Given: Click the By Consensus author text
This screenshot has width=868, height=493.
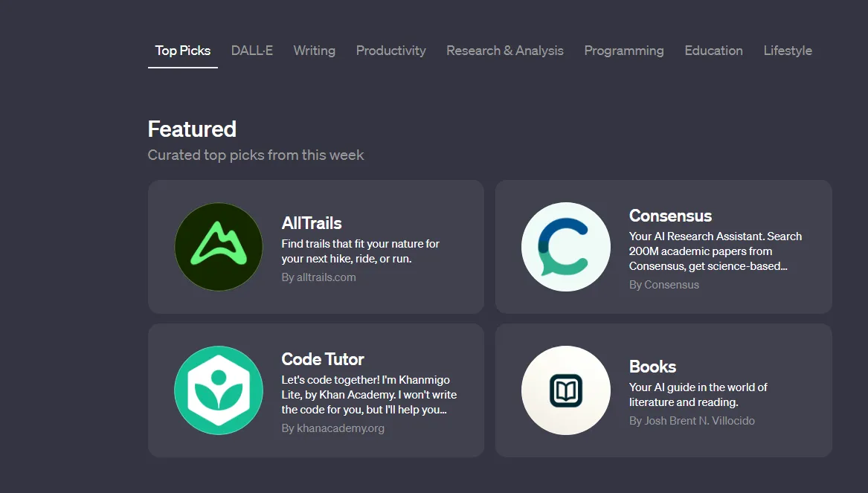Looking at the screenshot, I should tap(664, 284).
